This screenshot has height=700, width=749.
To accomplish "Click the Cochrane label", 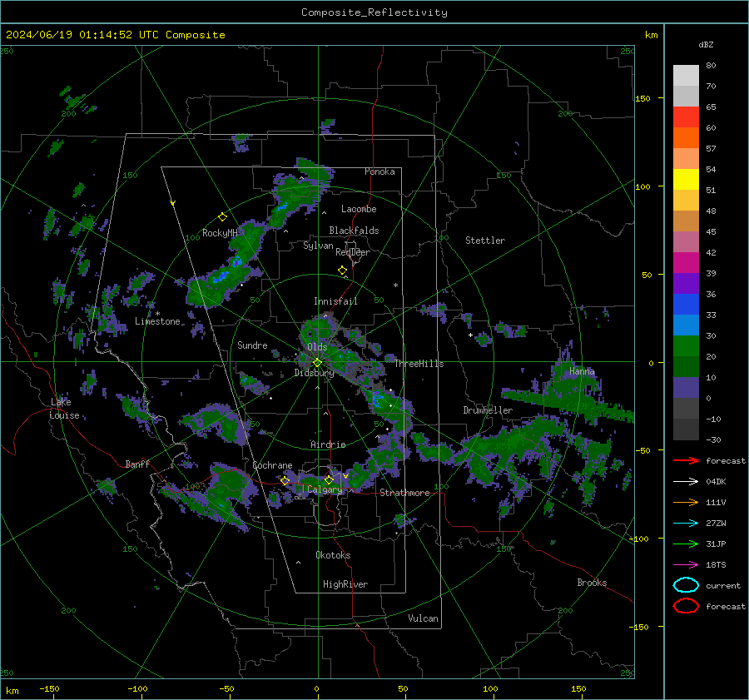I will (x=272, y=465).
